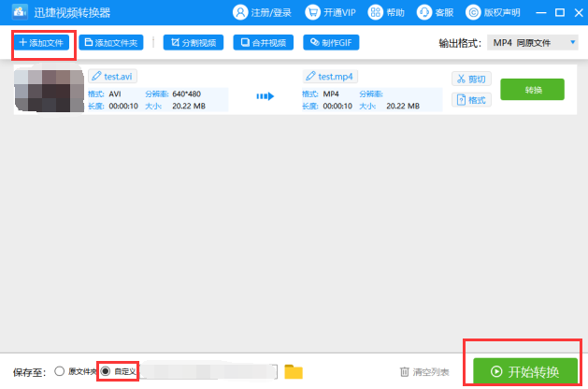Click the 添加文件 button
Viewport: 588px width, 389px height.
click(x=42, y=43)
